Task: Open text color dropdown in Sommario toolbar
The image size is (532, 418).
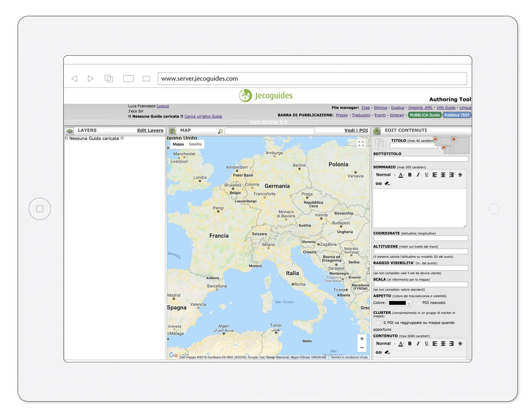Action: (x=401, y=175)
